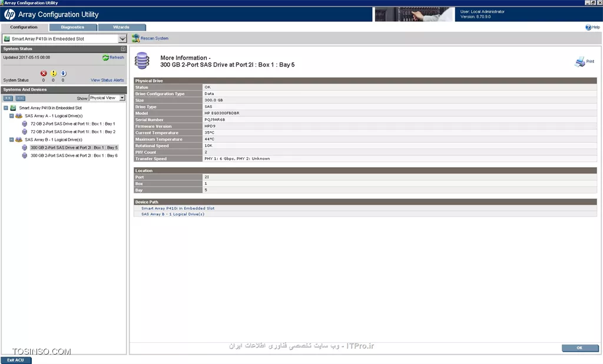Click the expand-all tree button icon

[8, 98]
